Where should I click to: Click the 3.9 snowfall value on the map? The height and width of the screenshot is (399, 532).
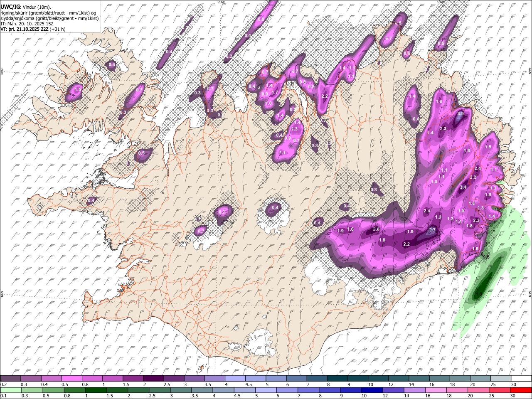coord(461,113)
